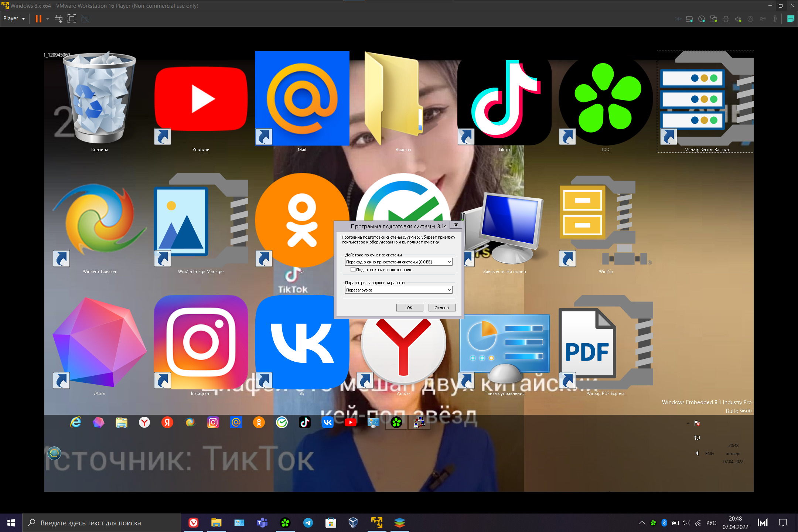Open the Tiktok desktop shortcut
Image resolution: width=798 pixels, height=532 pixels.
click(504, 99)
